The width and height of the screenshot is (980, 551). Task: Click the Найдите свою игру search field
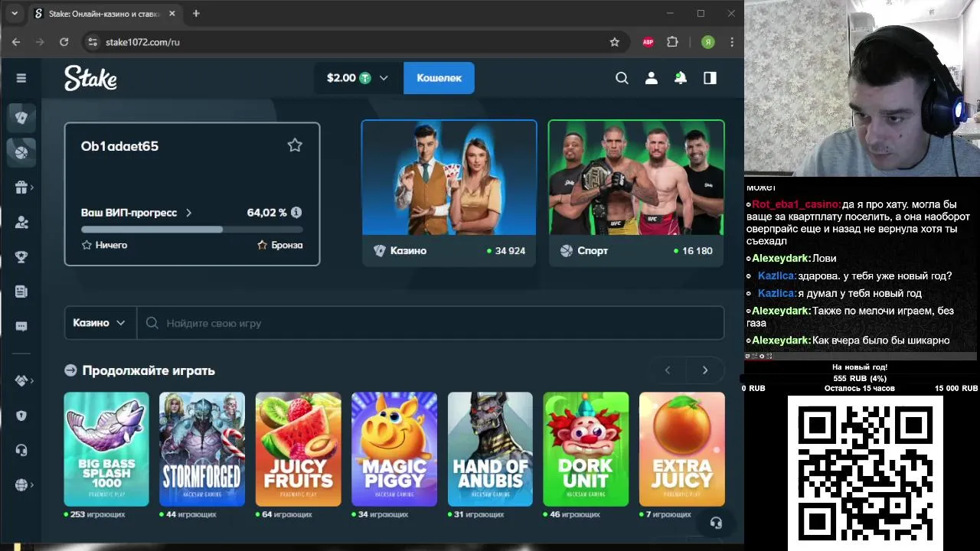(x=430, y=323)
